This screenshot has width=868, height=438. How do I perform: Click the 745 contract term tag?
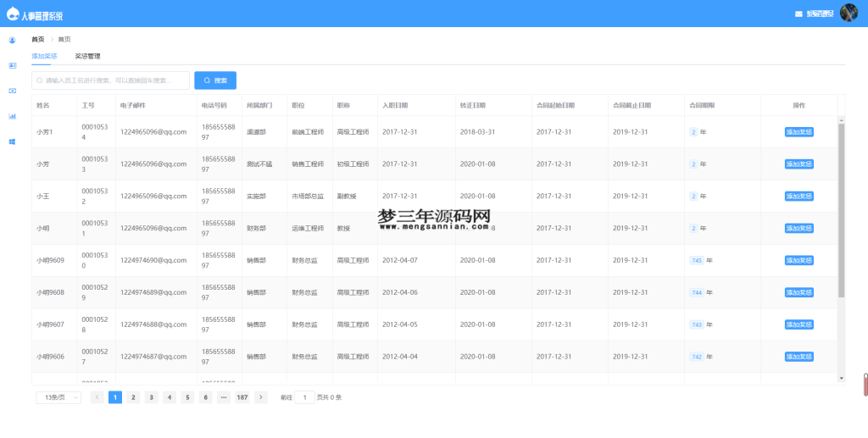(x=697, y=260)
